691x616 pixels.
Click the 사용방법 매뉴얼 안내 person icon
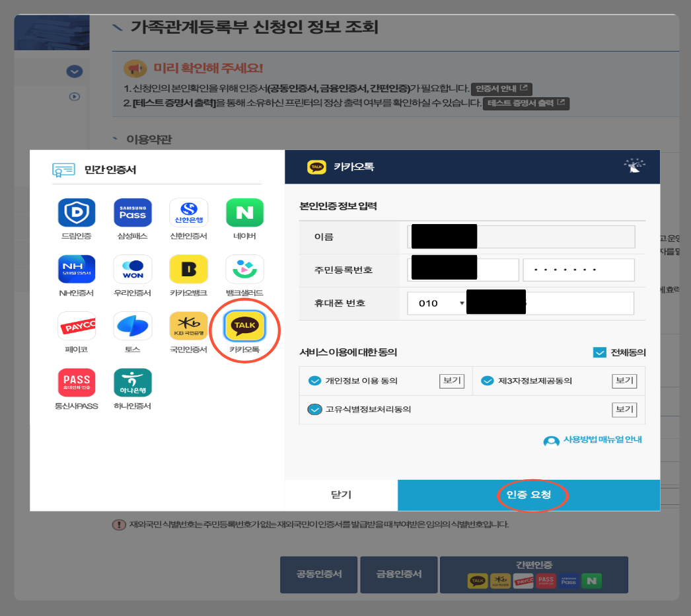click(551, 440)
